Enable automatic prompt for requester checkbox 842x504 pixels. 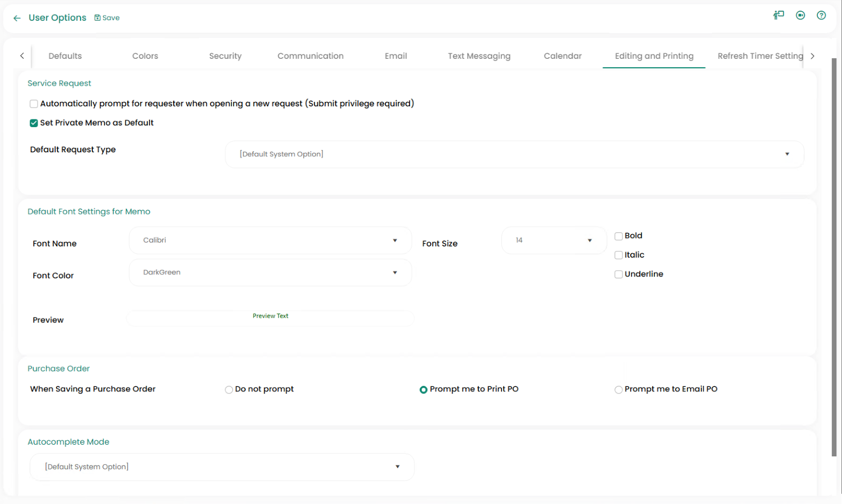point(34,104)
